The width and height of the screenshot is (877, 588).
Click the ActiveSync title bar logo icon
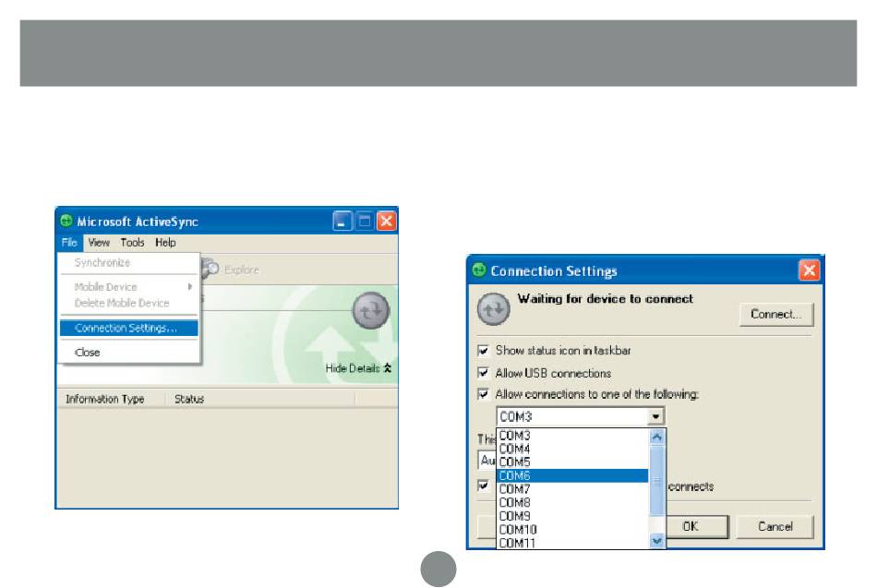coord(66,221)
